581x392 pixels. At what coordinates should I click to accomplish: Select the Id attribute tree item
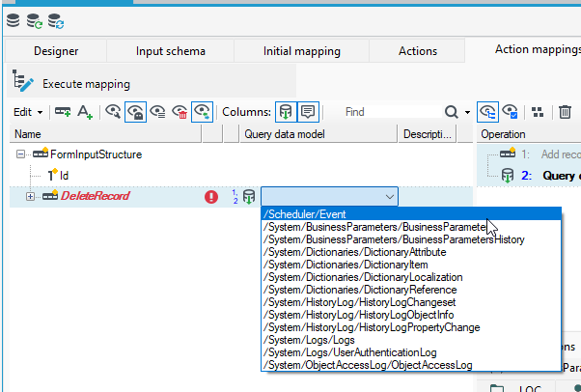pos(64,175)
